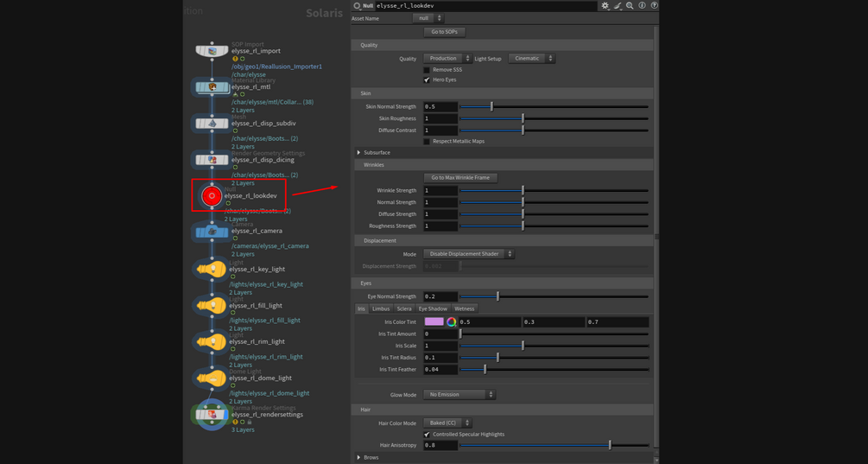Click the Hair Anisotropy slider
868x464 pixels.
(554, 445)
